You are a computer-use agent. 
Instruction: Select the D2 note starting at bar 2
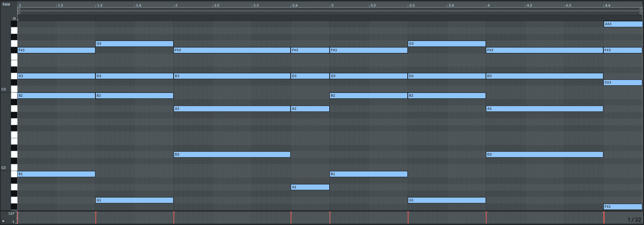point(232,154)
